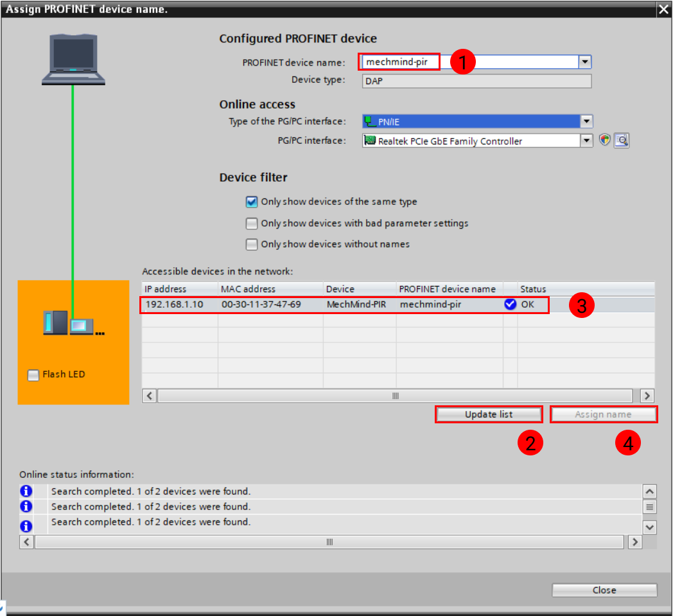Click the Close button
Viewport: 673px width, 616px height.
click(x=604, y=590)
